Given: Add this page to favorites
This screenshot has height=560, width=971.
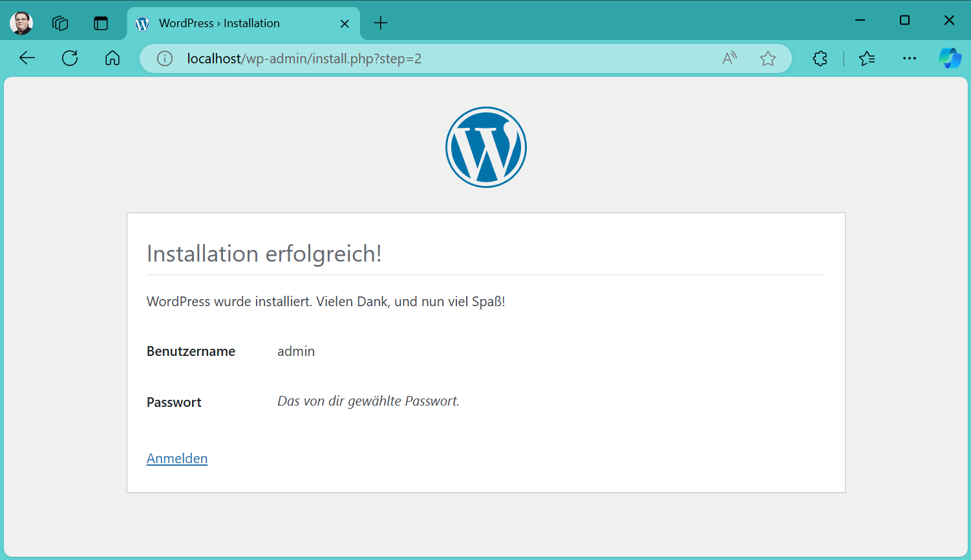Looking at the screenshot, I should tap(768, 59).
